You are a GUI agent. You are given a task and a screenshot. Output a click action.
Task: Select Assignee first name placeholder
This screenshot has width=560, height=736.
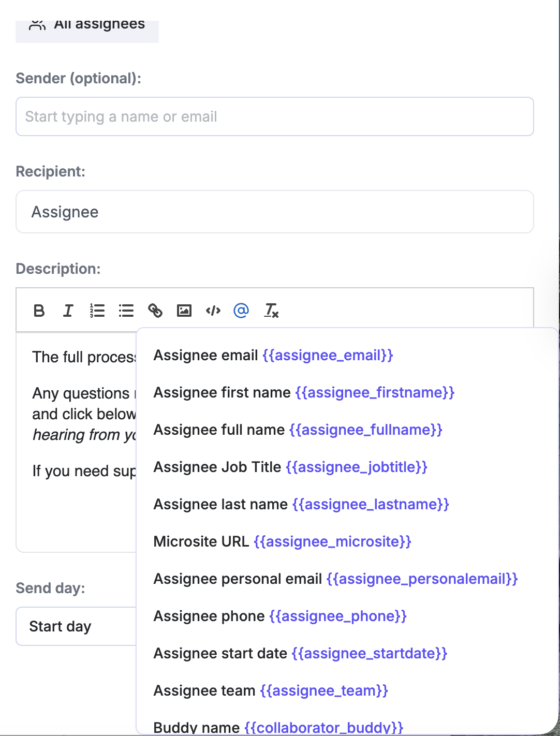coord(304,392)
